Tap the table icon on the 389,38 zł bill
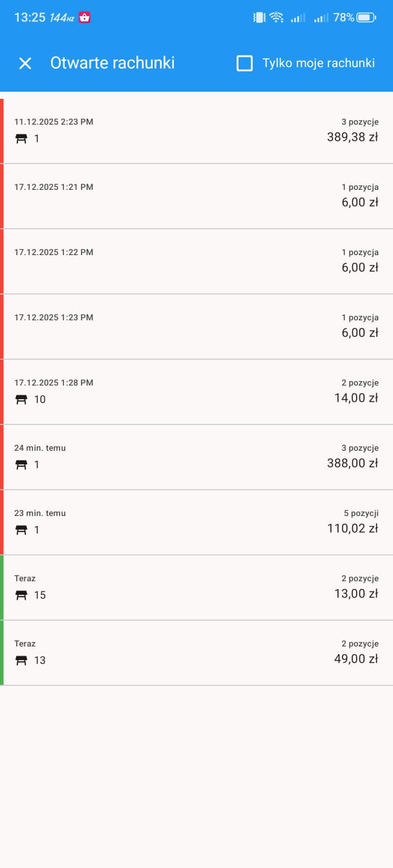The width and height of the screenshot is (393, 868). pos(21,138)
